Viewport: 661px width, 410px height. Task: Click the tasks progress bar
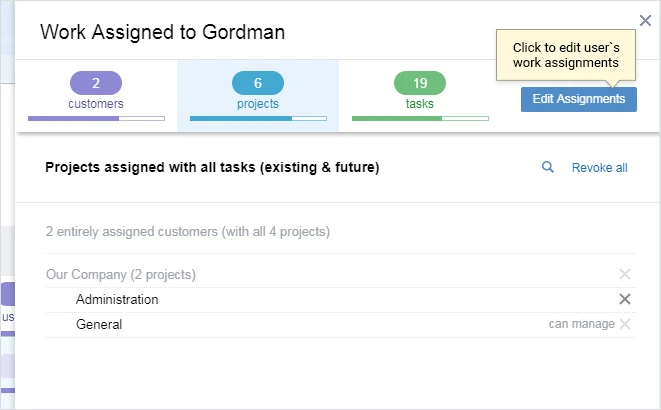pos(420,118)
